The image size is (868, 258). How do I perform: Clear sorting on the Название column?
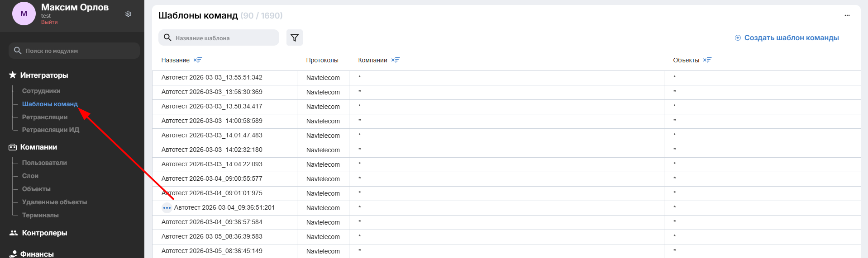(198, 60)
